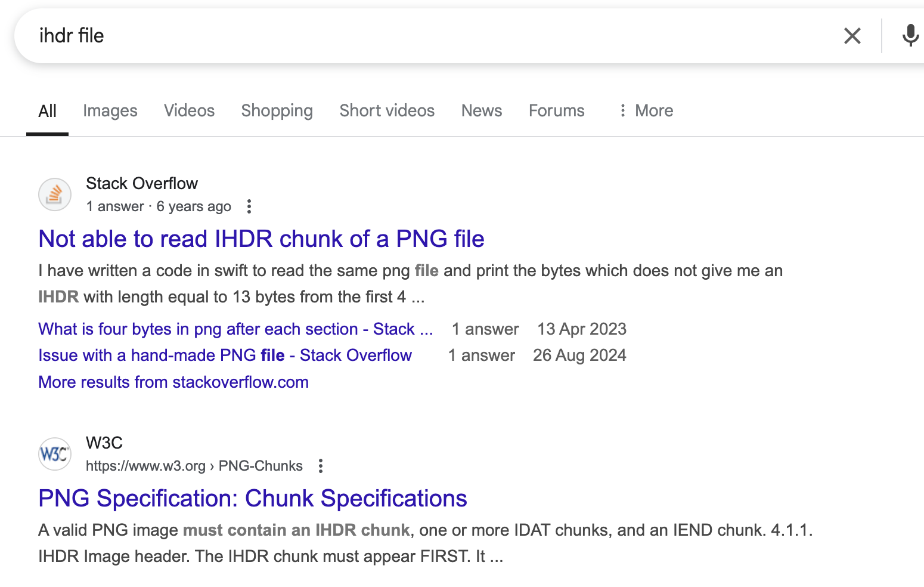Go to News tab
This screenshot has width=924, height=587.
[482, 111]
